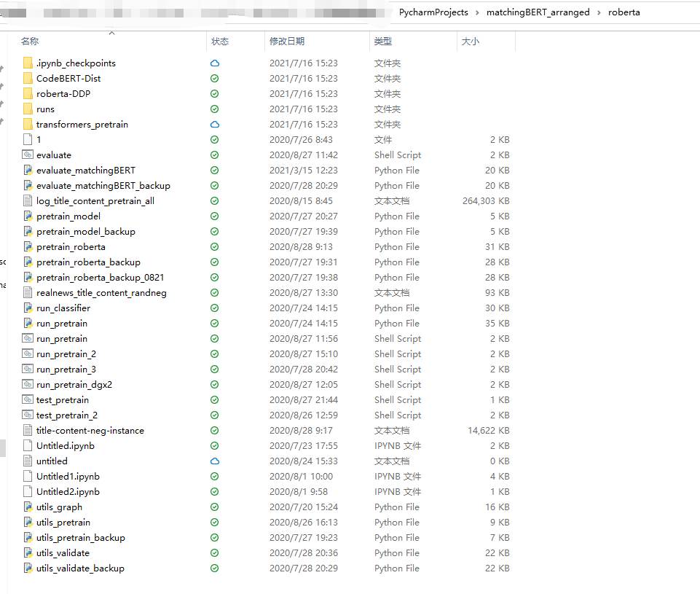Sort files by the 大小 column header
Image resolution: width=700 pixels, height=594 pixels.
(471, 42)
